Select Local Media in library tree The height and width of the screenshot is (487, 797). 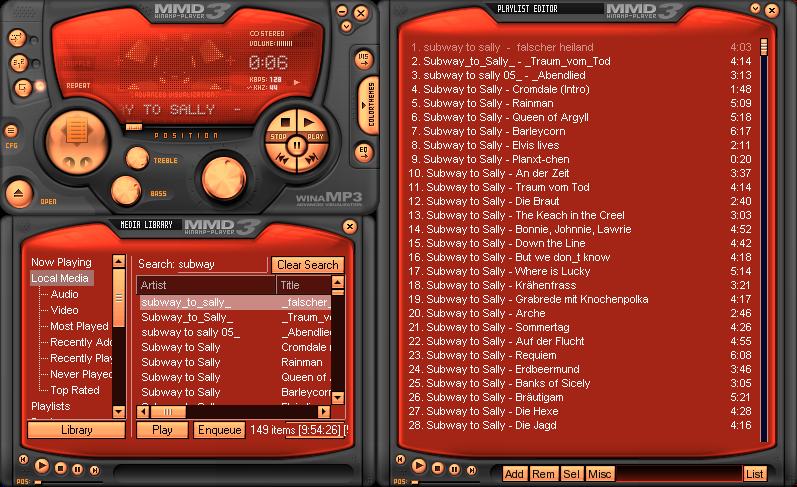[60, 279]
